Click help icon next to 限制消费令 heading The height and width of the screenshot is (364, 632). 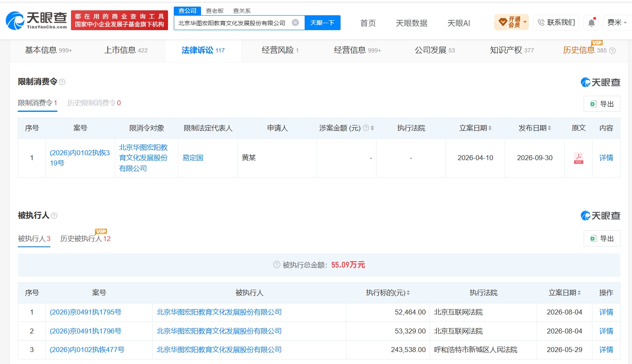(62, 82)
